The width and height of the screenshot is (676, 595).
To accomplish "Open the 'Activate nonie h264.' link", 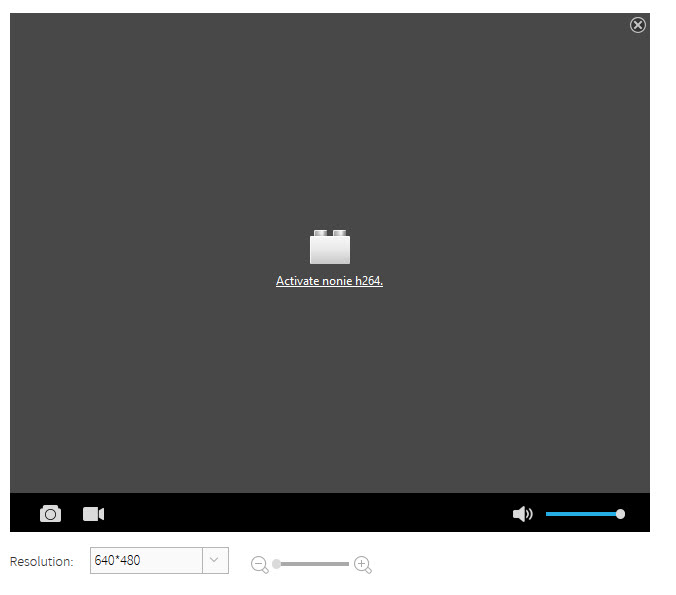I will [x=329, y=281].
